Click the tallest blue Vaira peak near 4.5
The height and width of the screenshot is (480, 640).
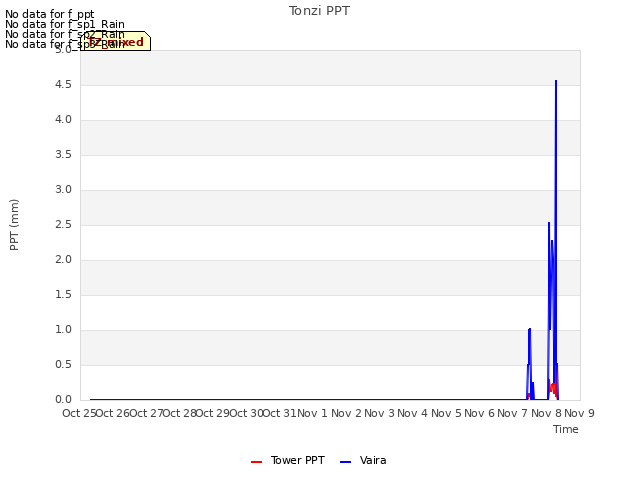pos(556,81)
